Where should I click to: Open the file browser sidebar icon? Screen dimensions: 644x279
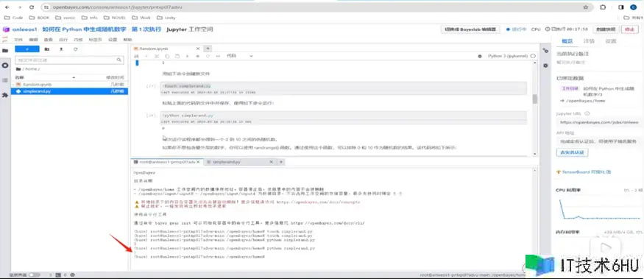click(5, 51)
